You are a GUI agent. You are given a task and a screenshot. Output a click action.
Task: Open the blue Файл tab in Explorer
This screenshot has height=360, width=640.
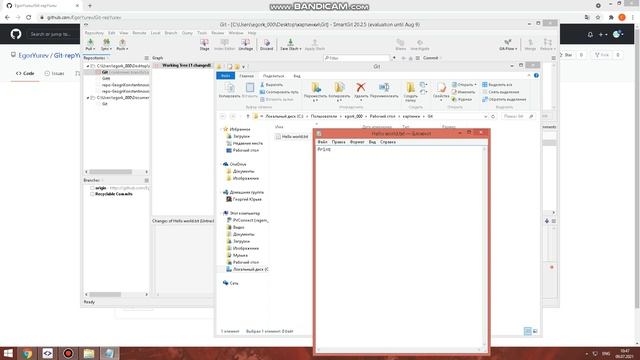tap(225, 76)
